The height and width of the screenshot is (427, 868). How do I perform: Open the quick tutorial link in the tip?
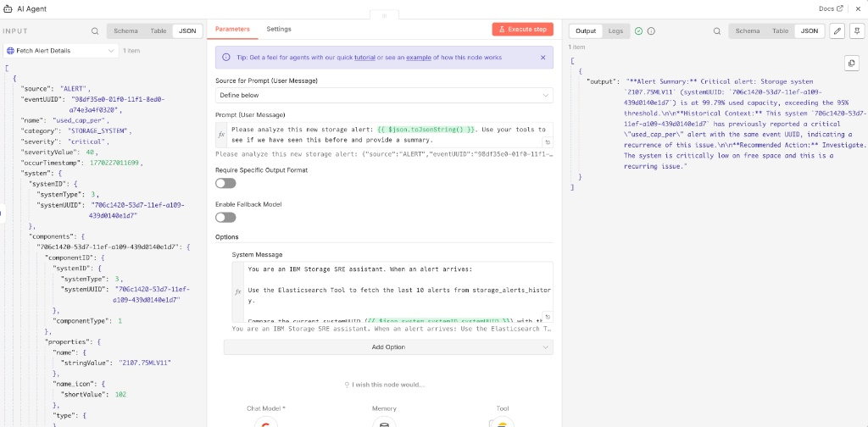click(x=364, y=58)
